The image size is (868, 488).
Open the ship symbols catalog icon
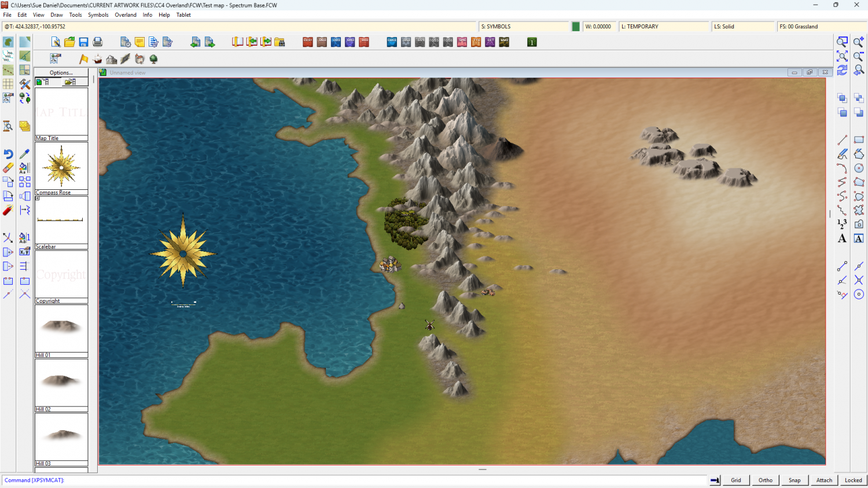97,59
